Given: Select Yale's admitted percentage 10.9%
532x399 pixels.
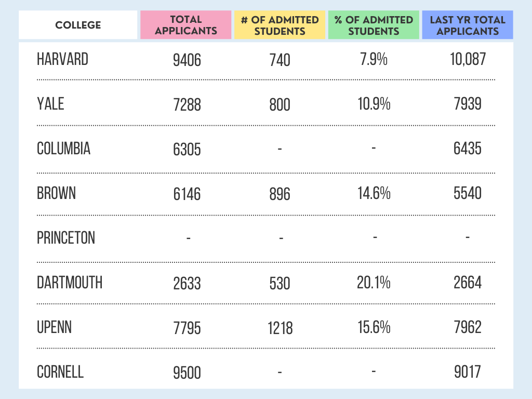Looking at the screenshot, I should coord(374,104).
